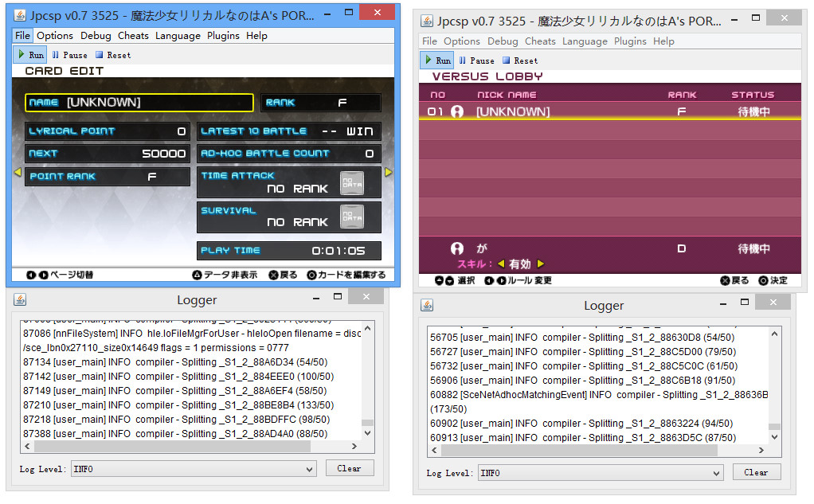The width and height of the screenshot is (814, 504).
Task: Open Log Level dropdown in left Logger
Action: [194, 469]
